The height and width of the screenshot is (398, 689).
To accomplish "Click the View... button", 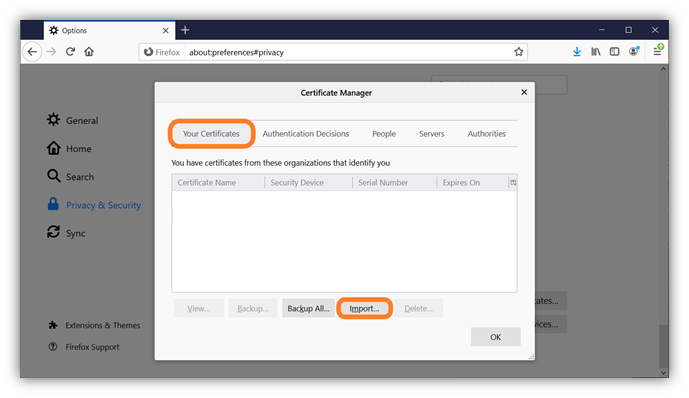I will [199, 308].
